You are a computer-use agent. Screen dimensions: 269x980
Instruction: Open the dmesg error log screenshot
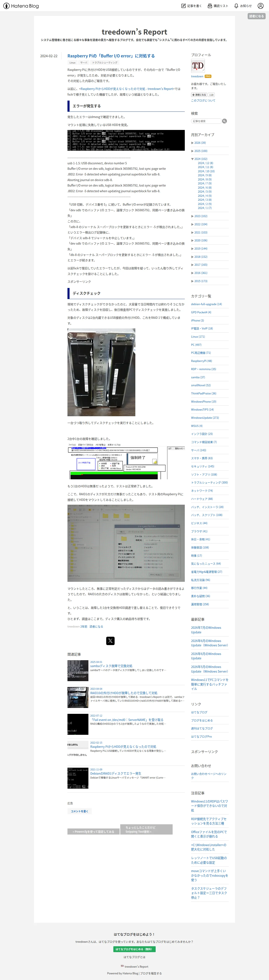tap(126, 140)
